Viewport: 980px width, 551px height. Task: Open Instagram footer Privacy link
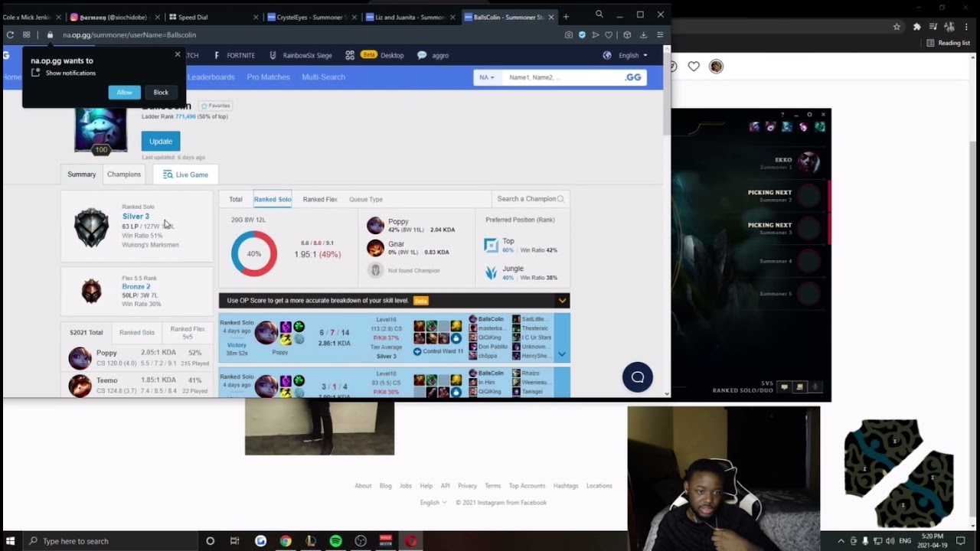coord(467,486)
